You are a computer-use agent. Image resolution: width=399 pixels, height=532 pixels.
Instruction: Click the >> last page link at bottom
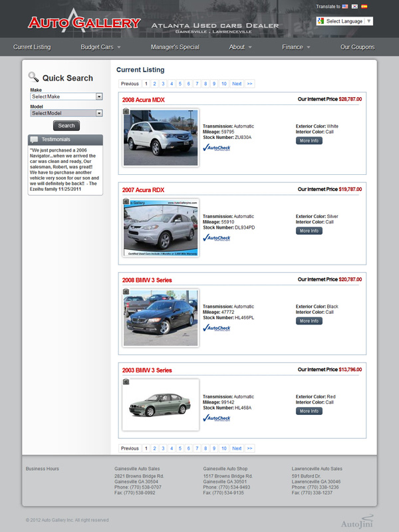(250, 448)
